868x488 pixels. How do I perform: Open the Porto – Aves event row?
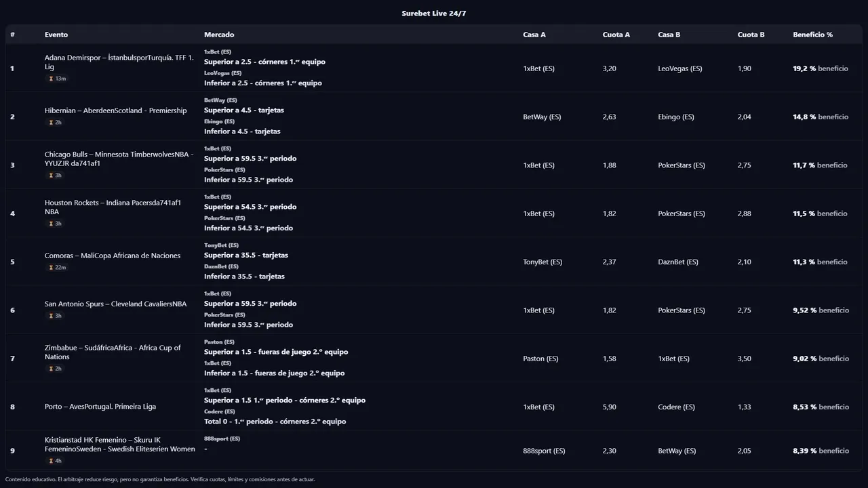(x=100, y=407)
